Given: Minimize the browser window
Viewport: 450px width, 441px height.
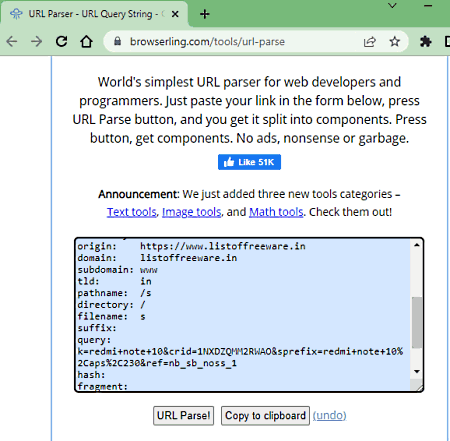Looking at the screenshot, I should [428, 6].
